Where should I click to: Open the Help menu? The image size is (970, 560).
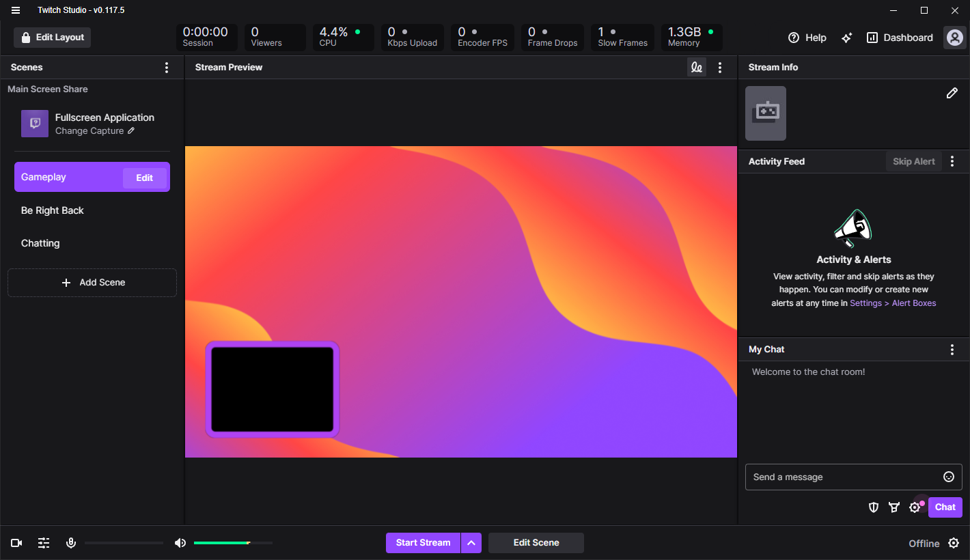pyautogui.click(x=807, y=38)
